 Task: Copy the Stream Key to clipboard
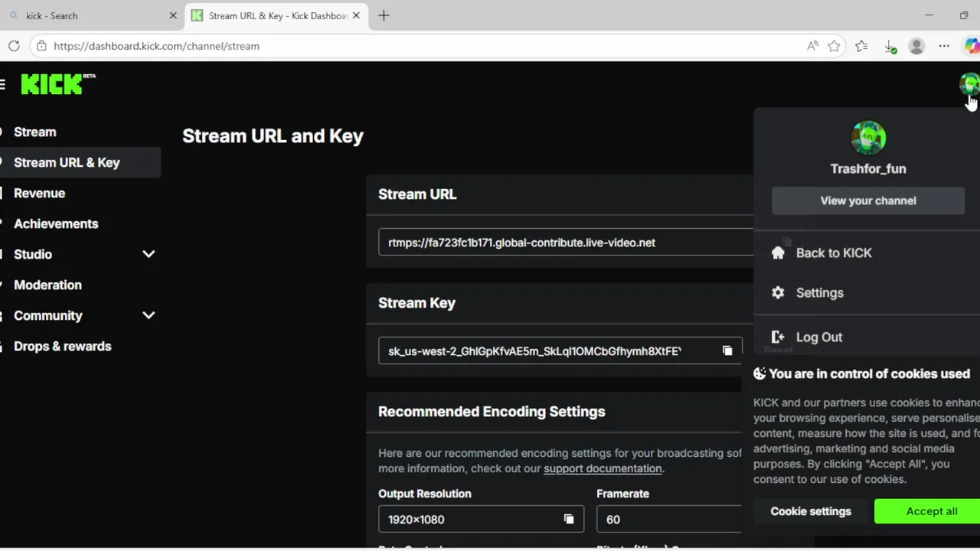pyautogui.click(x=727, y=350)
